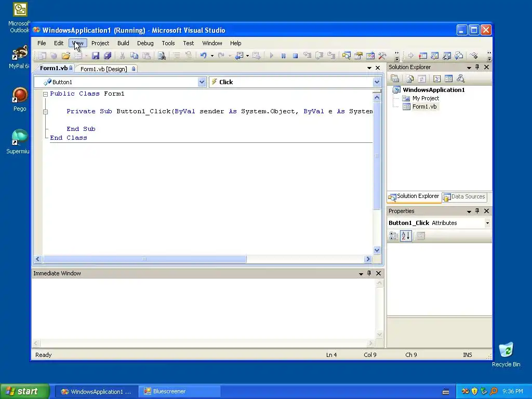Click inside the Immediate Window text area

[x=204, y=309]
